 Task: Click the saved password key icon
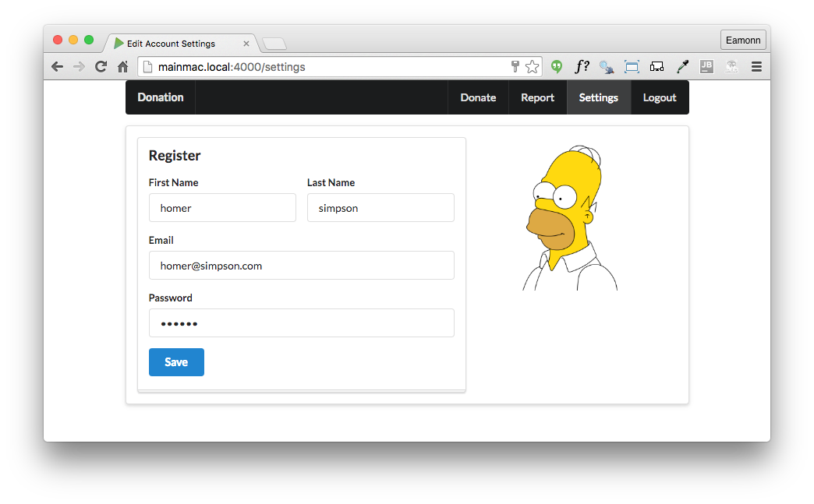tap(515, 67)
